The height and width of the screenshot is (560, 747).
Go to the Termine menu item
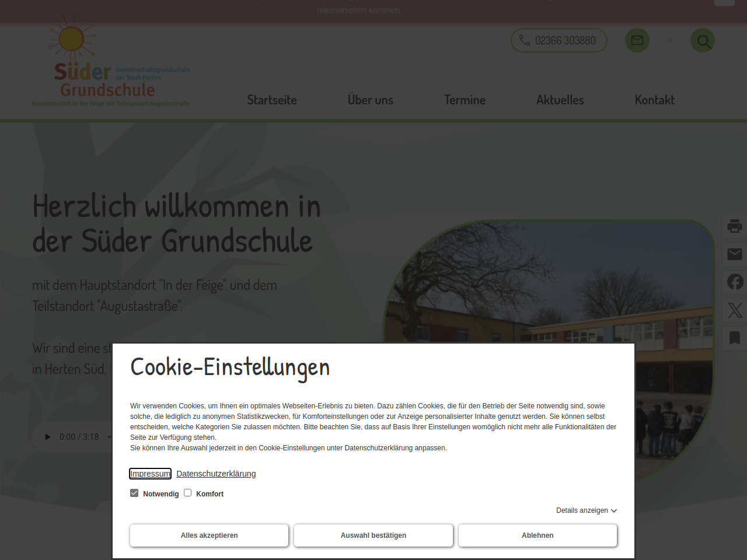(465, 100)
